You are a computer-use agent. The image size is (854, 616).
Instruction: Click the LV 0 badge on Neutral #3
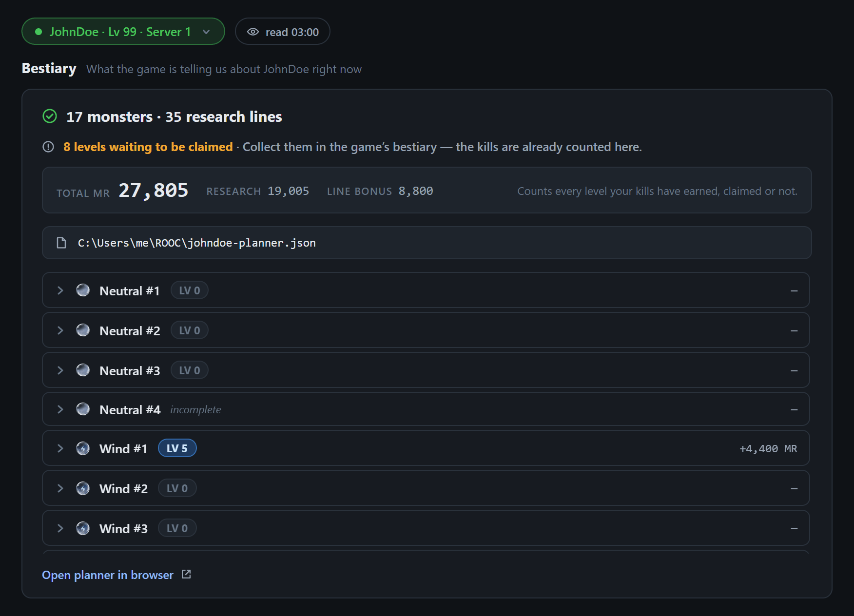click(x=190, y=370)
